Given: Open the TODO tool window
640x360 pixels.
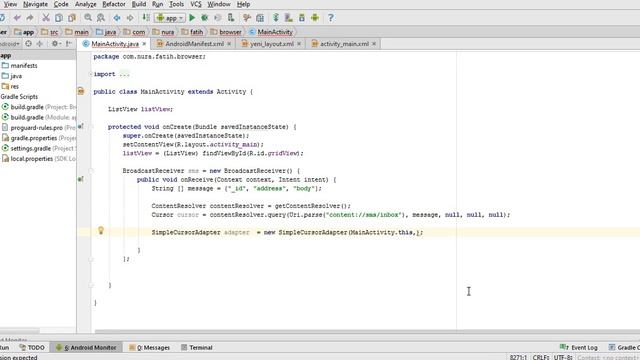Looking at the screenshot, I should click(x=32, y=347).
